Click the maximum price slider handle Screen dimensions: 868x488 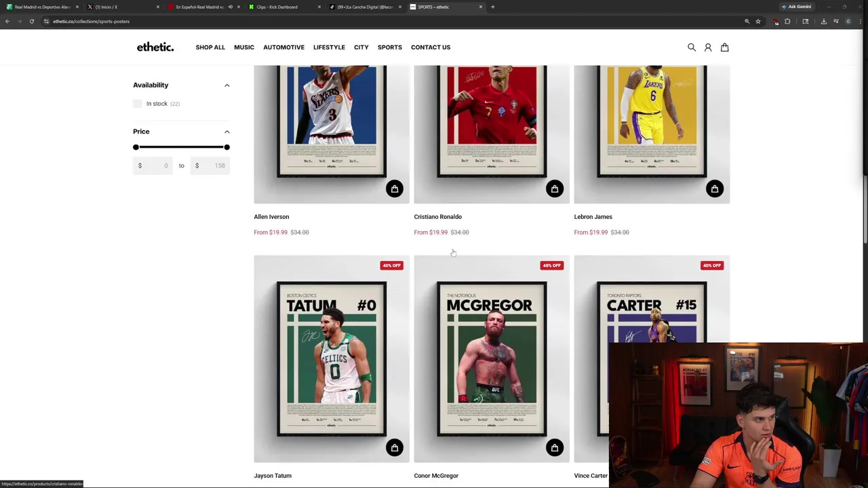point(226,147)
